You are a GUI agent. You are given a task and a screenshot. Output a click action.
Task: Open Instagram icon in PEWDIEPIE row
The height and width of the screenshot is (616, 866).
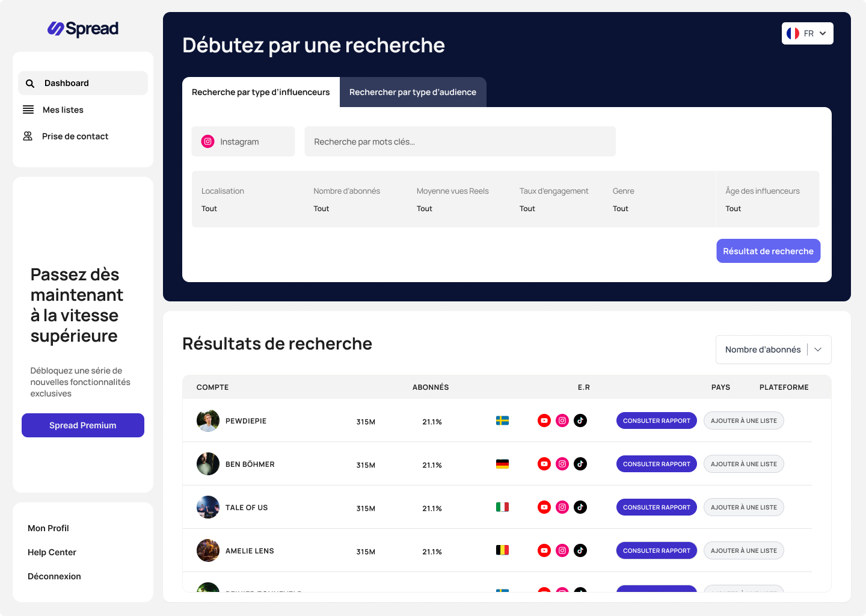[562, 420]
